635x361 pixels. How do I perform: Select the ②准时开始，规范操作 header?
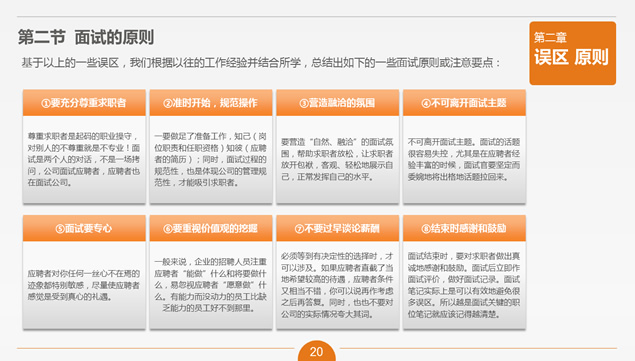(x=211, y=103)
